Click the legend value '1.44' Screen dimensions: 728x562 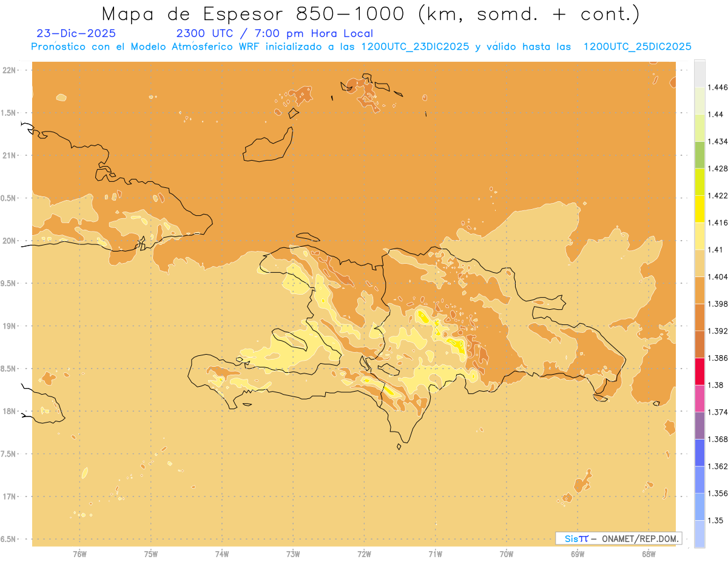715,114
